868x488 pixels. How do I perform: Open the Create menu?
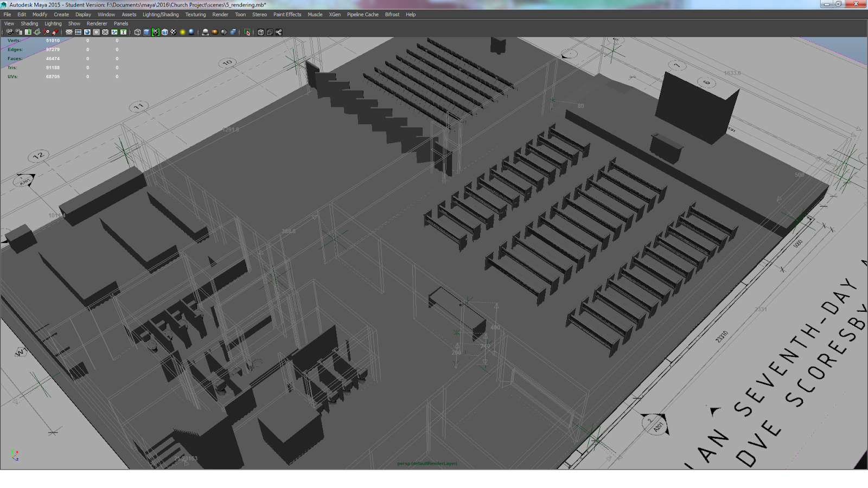(61, 15)
